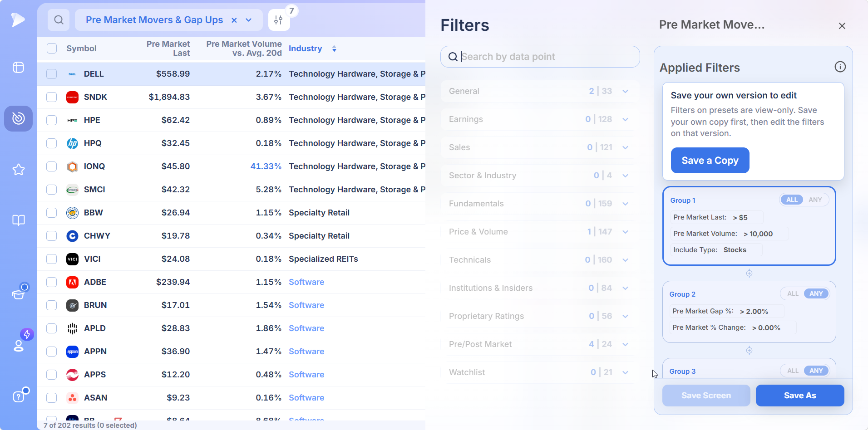Close the Filters panel

pos(842,26)
